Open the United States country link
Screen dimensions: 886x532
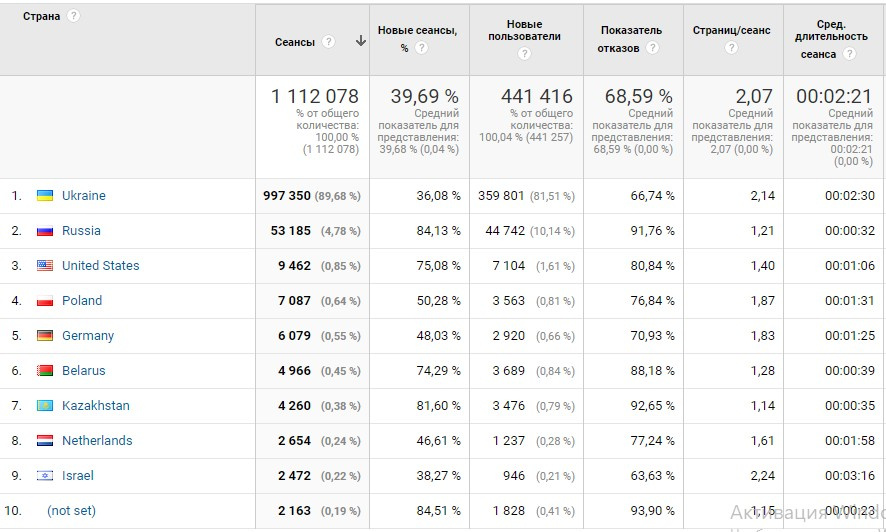point(100,266)
